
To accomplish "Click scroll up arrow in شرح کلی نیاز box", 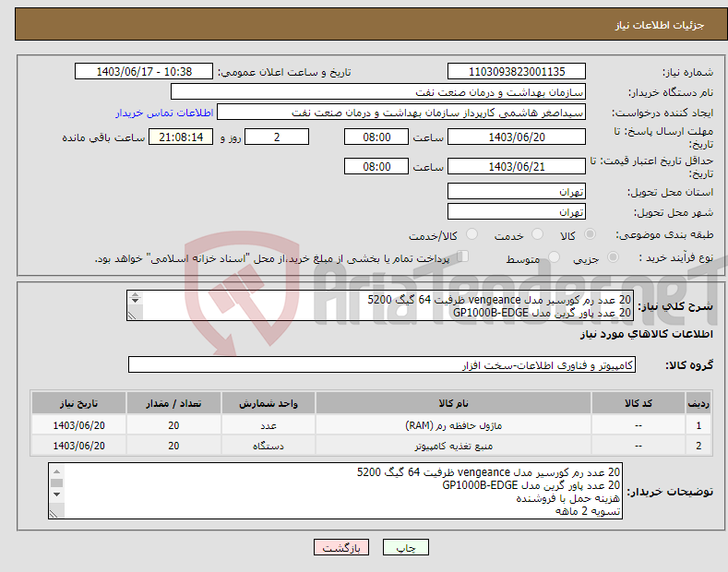I will point(135,294).
